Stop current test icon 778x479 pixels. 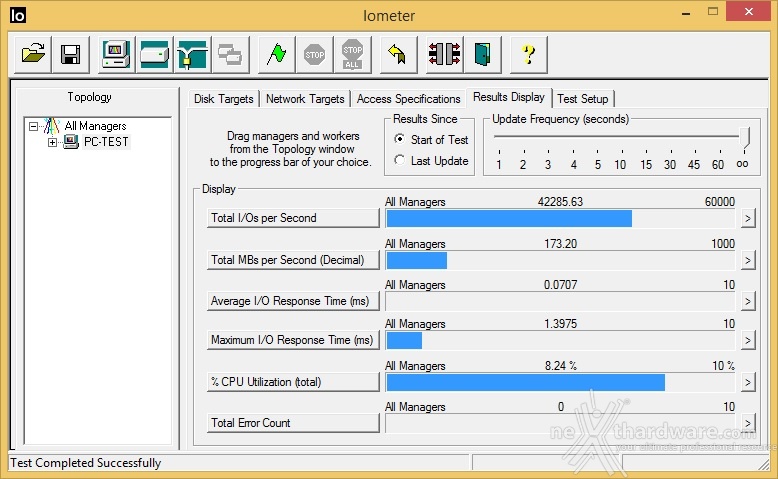click(x=314, y=55)
